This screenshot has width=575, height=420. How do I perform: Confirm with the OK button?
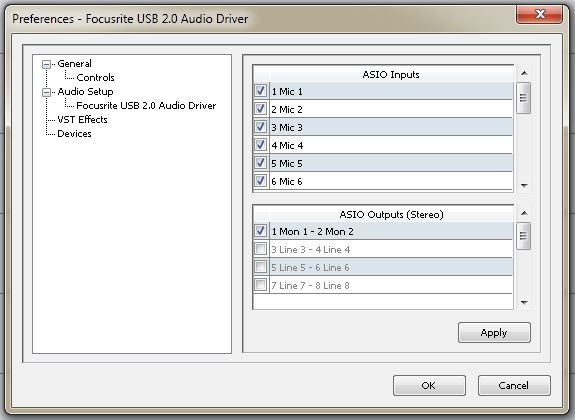click(x=429, y=386)
